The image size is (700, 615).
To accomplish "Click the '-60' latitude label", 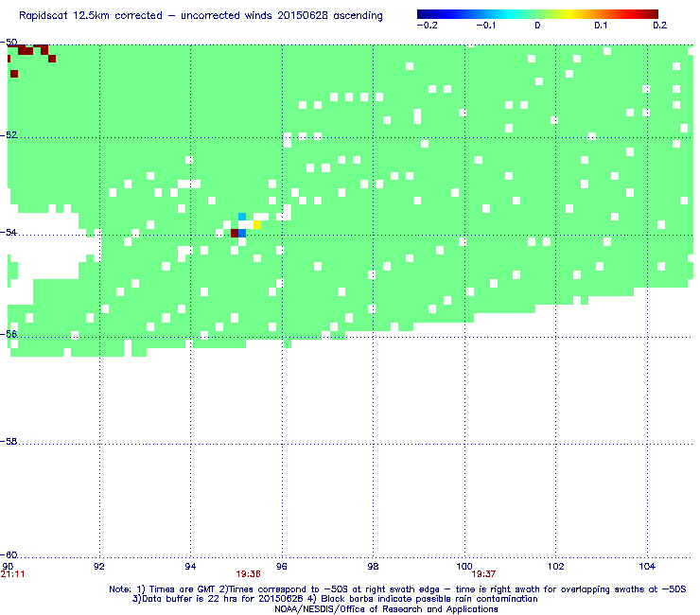I will click(9, 554).
